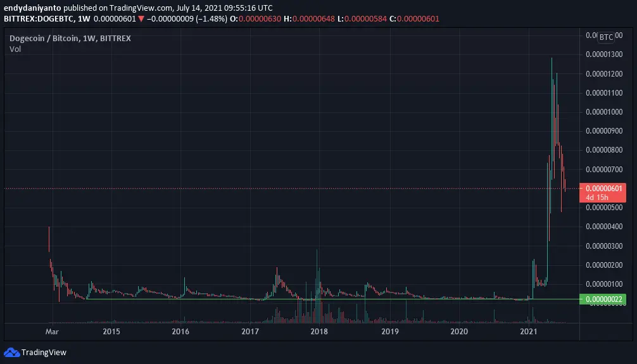
Task: Click the green price label 0.00000022
Action: tap(603, 299)
